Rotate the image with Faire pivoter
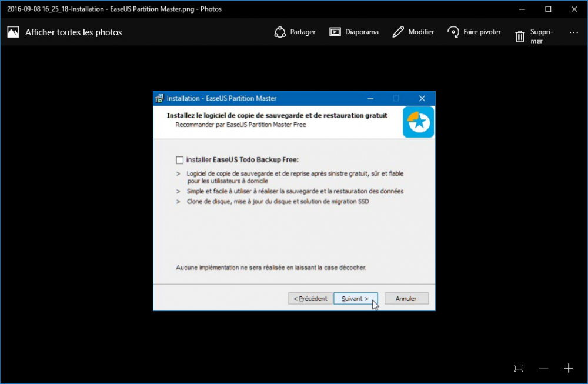The height and width of the screenshot is (384, 588). (474, 32)
